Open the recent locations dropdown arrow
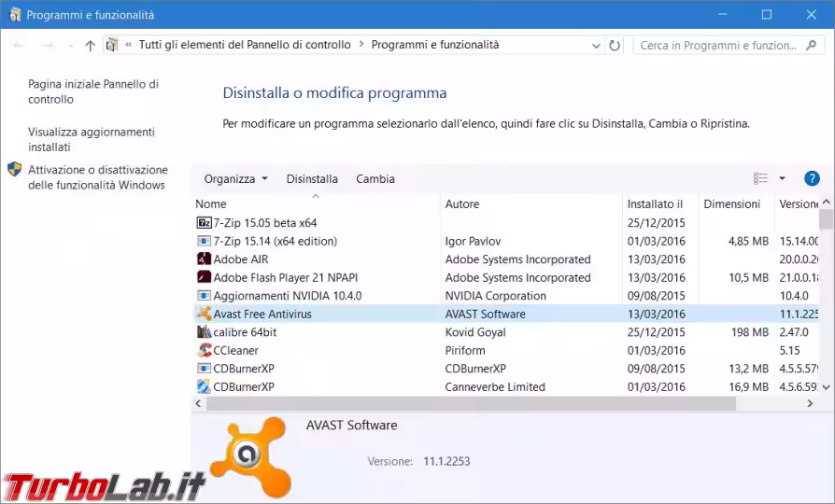Image resolution: width=835 pixels, height=504 pixels. (x=70, y=47)
